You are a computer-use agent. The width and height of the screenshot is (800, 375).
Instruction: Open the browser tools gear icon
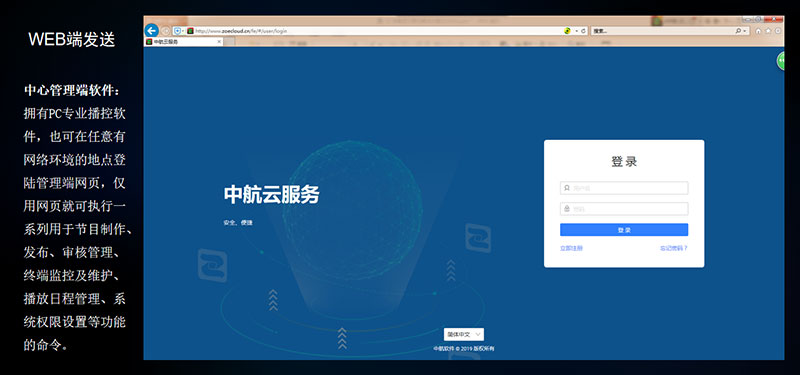[x=778, y=31]
